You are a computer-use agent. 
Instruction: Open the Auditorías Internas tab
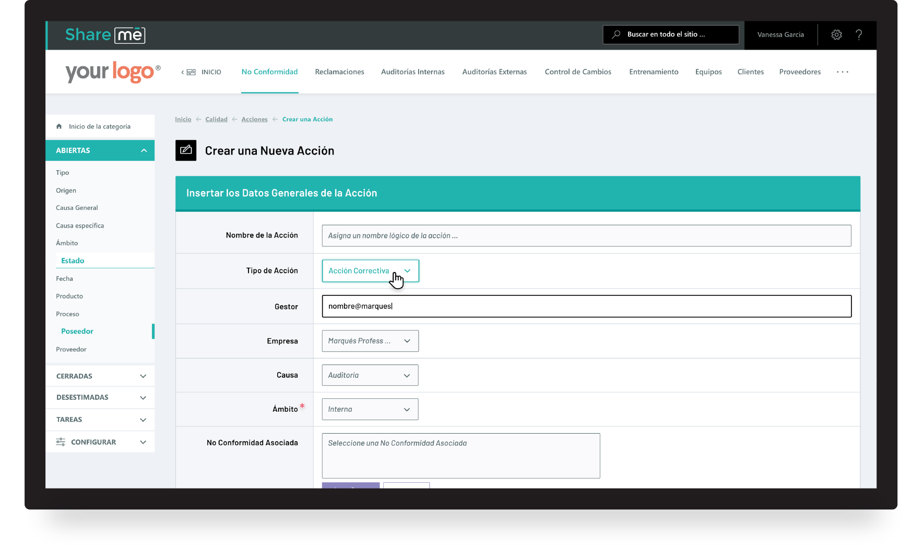click(x=412, y=72)
